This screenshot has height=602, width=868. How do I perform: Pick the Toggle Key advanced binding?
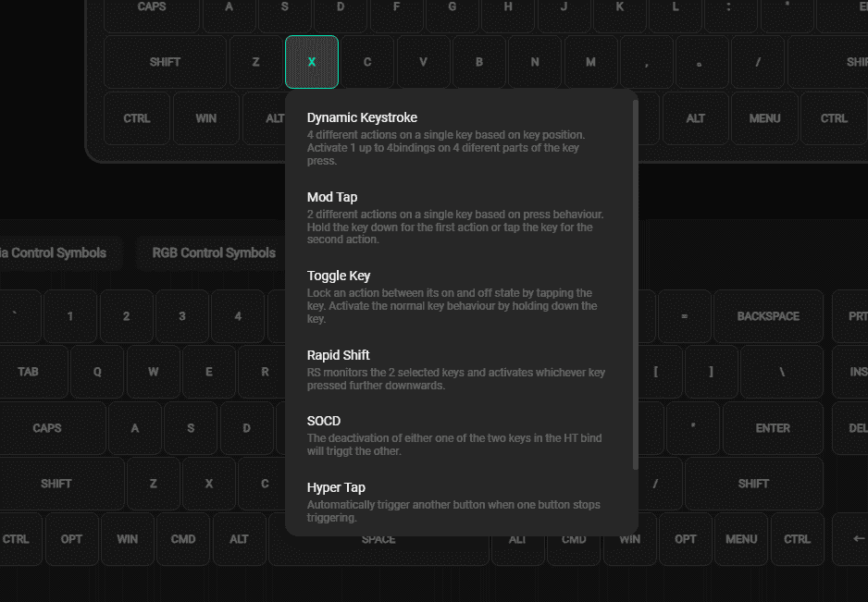click(x=456, y=297)
